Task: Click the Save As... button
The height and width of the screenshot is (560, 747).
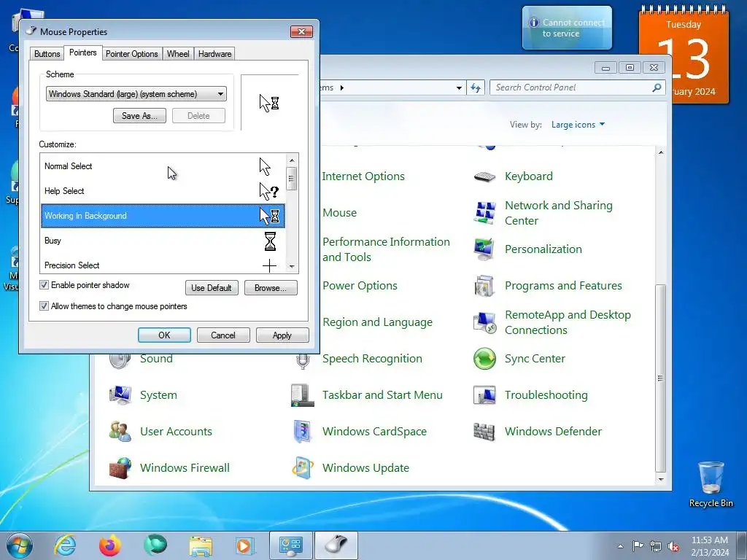Action: point(139,116)
